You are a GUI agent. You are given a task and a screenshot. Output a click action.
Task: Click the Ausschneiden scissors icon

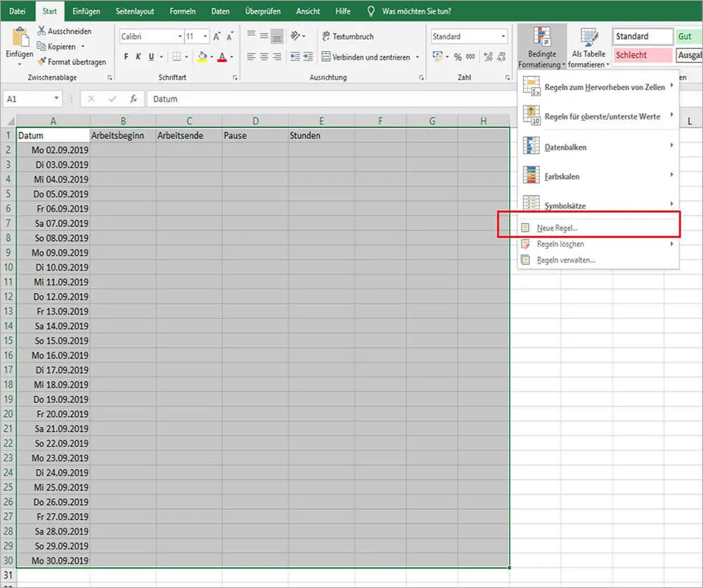42,30
